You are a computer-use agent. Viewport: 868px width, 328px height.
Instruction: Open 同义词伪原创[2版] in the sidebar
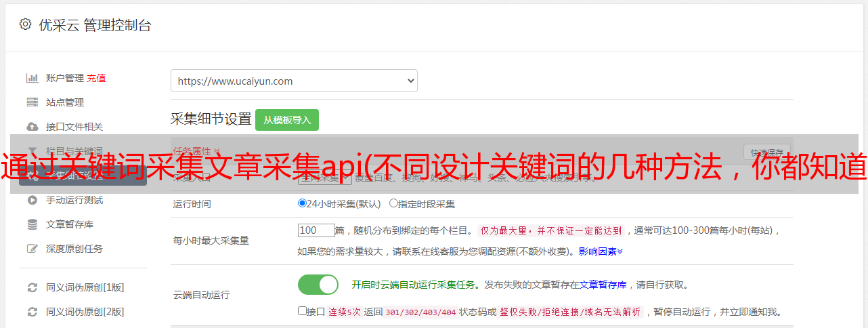pyautogui.click(x=85, y=312)
